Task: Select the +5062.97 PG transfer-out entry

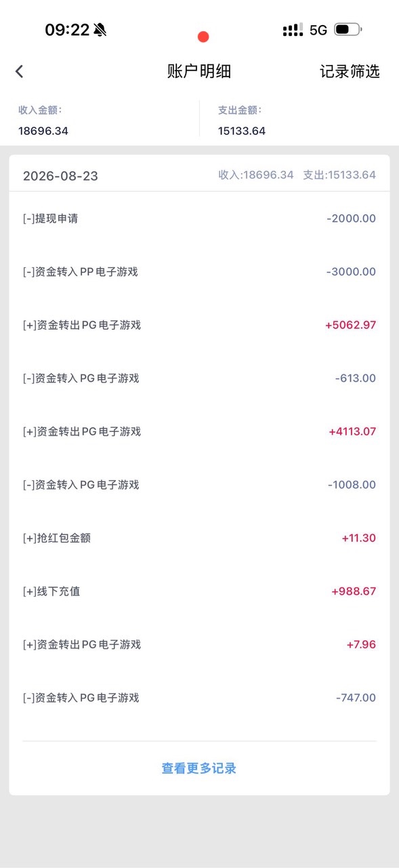Action: click(x=199, y=325)
